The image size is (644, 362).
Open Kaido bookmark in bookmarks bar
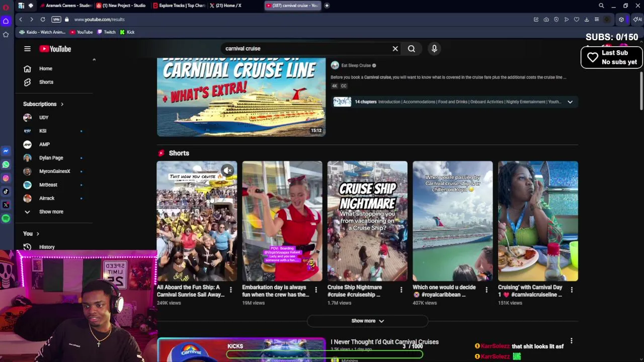[x=43, y=32]
